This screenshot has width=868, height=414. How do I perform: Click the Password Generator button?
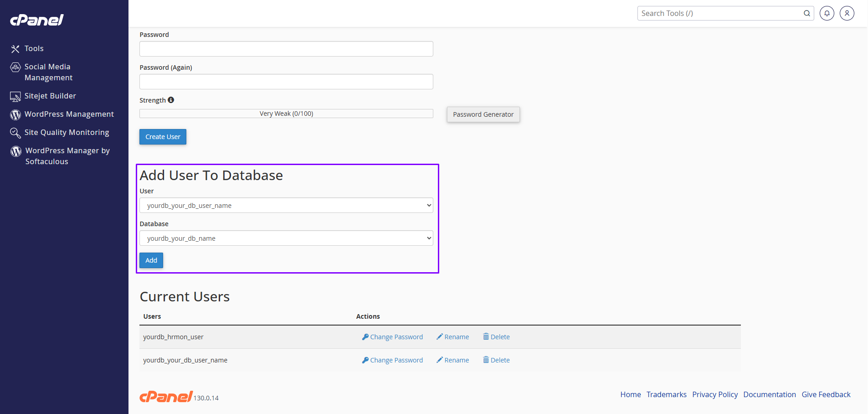[x=483, y=114]
